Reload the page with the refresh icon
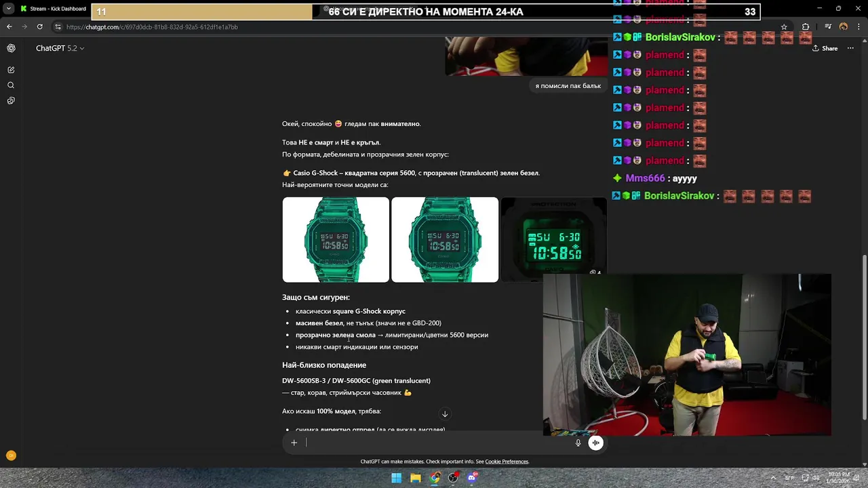This screenshot has width=868, height=488. point(40,27)
